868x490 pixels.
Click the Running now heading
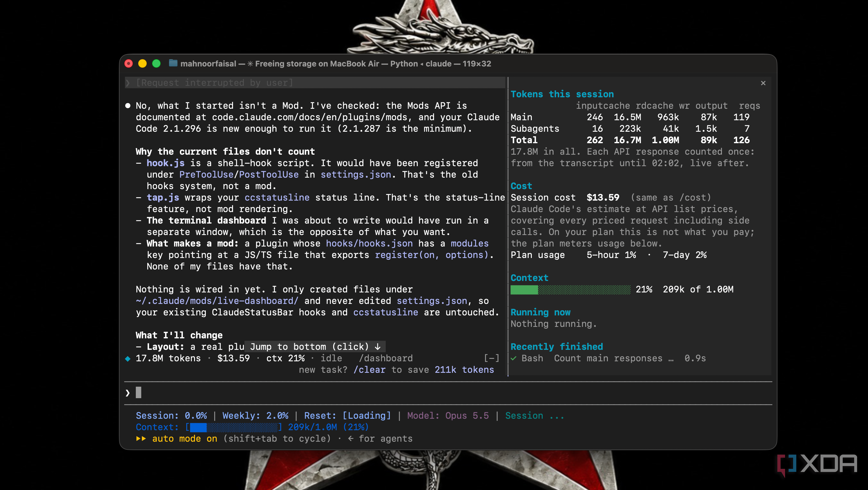(x=541, y=312)
